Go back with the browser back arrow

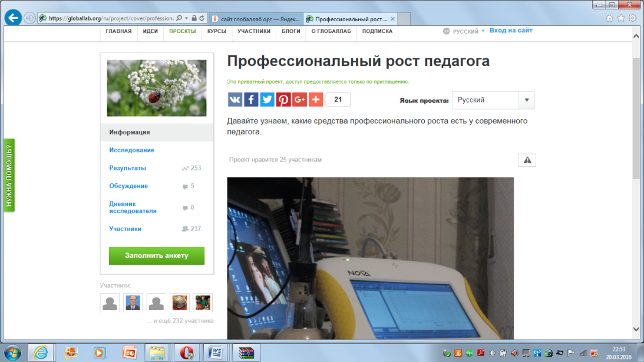click(13, 18)
